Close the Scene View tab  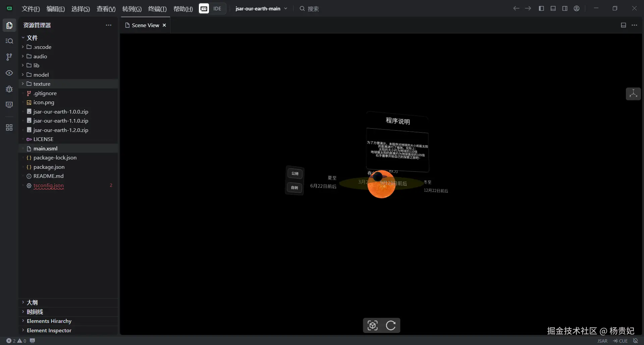click(x=164, y=25)
